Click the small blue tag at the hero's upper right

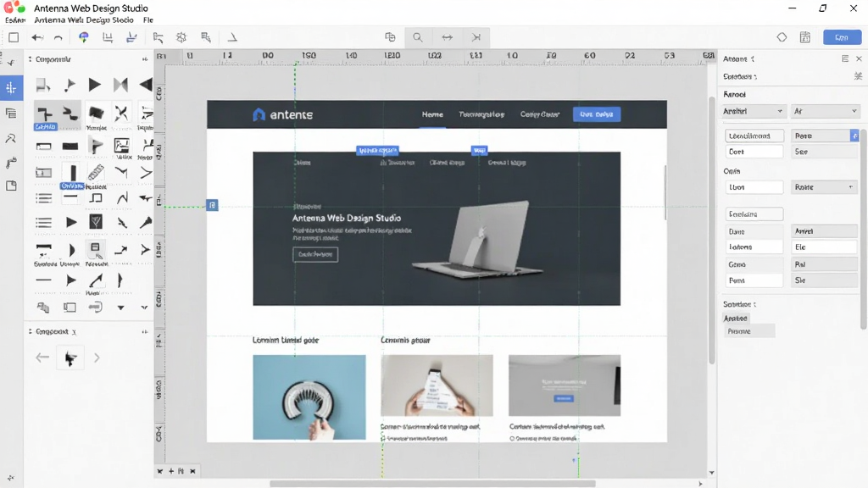(x=480, y=150)
